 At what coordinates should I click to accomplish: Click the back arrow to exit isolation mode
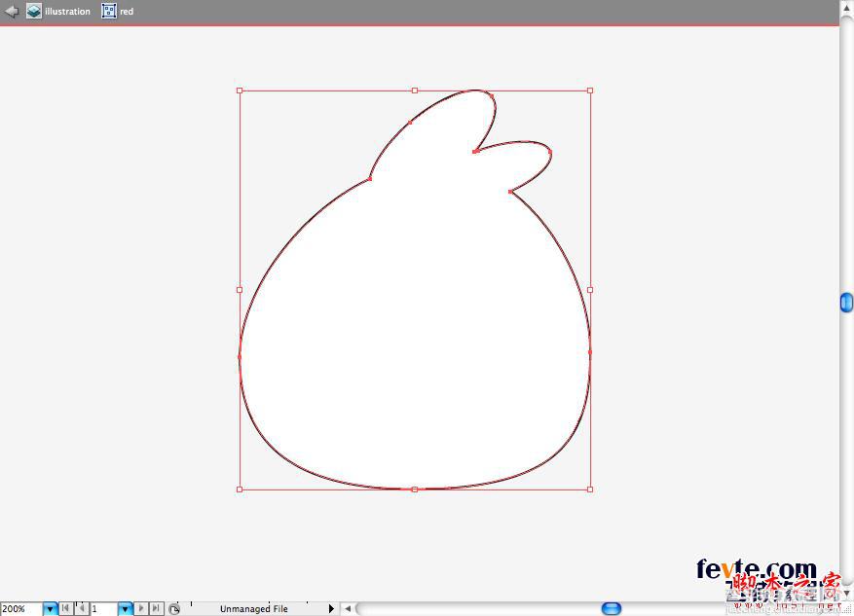(x=11, y=11)
